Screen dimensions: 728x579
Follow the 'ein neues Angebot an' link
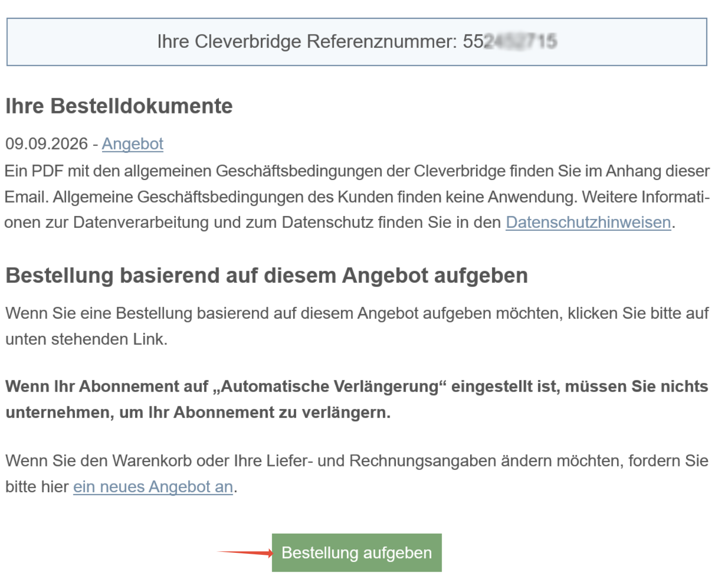(x=153, y=487)
